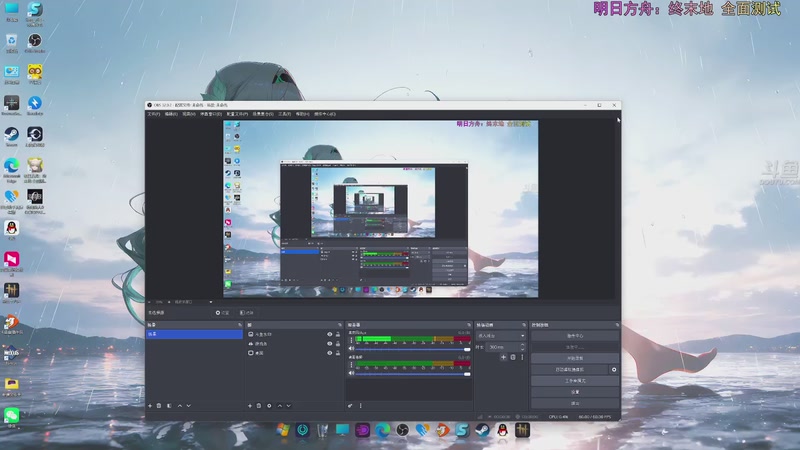Open advanced audio properties in mixer toolbar
The width and height of the screenshot is (800, 450).
click(350, 406)
